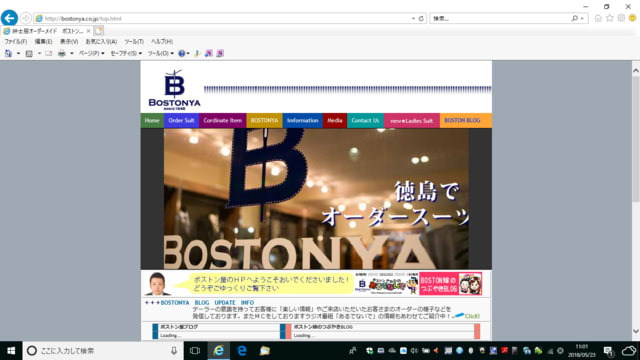The image size is (640, 360).
Task: Expand the address bar dropdown arrow
Action: pos(413,19)
